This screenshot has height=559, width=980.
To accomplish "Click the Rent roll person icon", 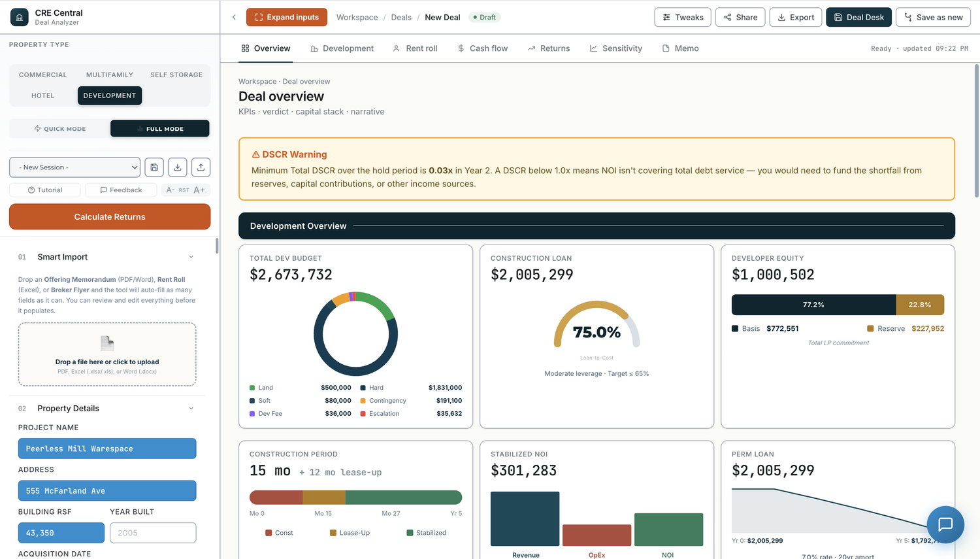I will (x=396, y=48).
